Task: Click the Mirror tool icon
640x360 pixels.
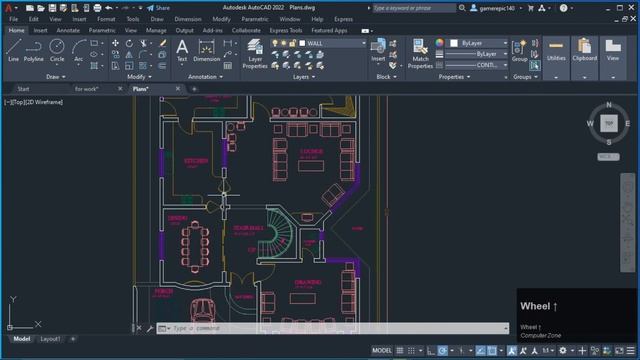Action: [129, 54]
